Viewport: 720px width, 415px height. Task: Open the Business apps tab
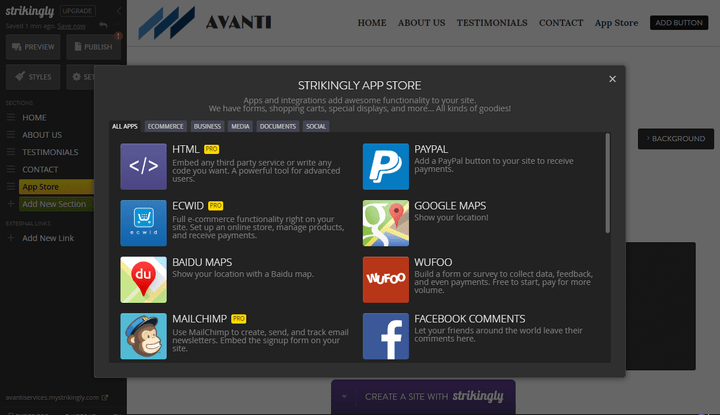[207, 126]
